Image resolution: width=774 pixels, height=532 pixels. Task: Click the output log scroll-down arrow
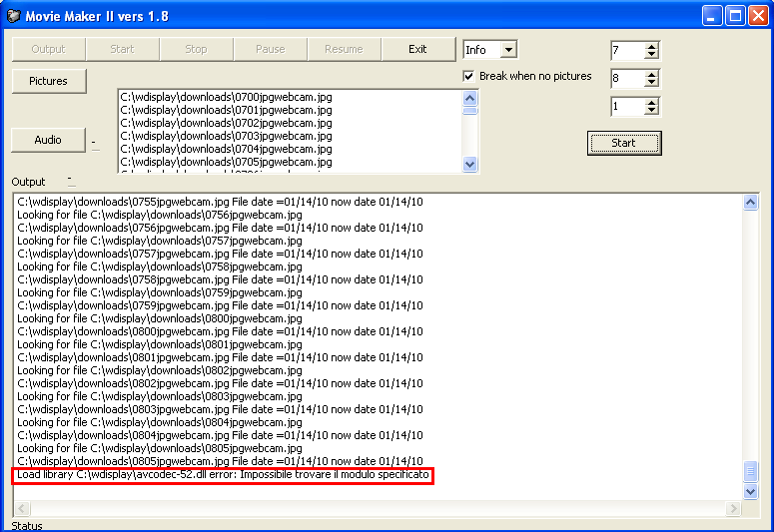750,491
